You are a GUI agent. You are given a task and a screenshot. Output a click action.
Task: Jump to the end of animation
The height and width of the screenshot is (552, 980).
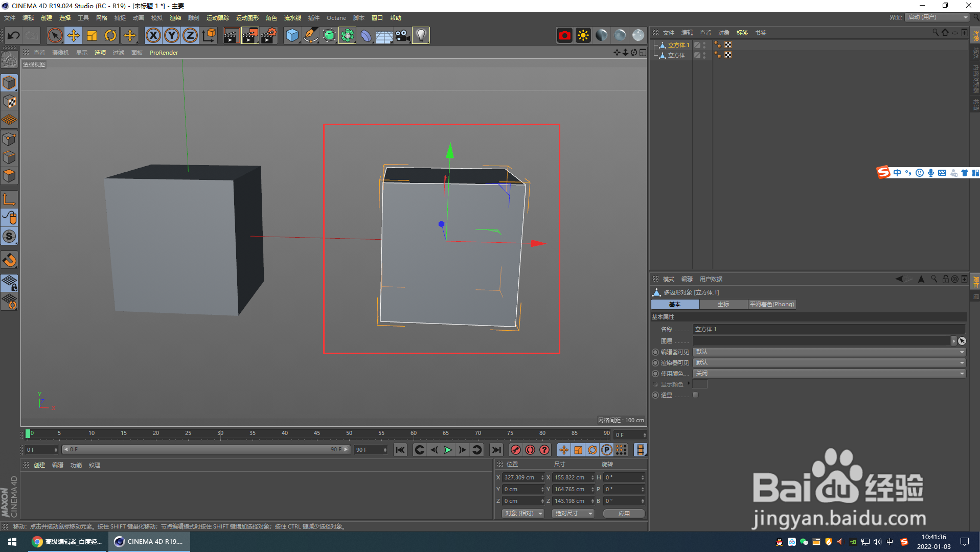tap(496, 450)
